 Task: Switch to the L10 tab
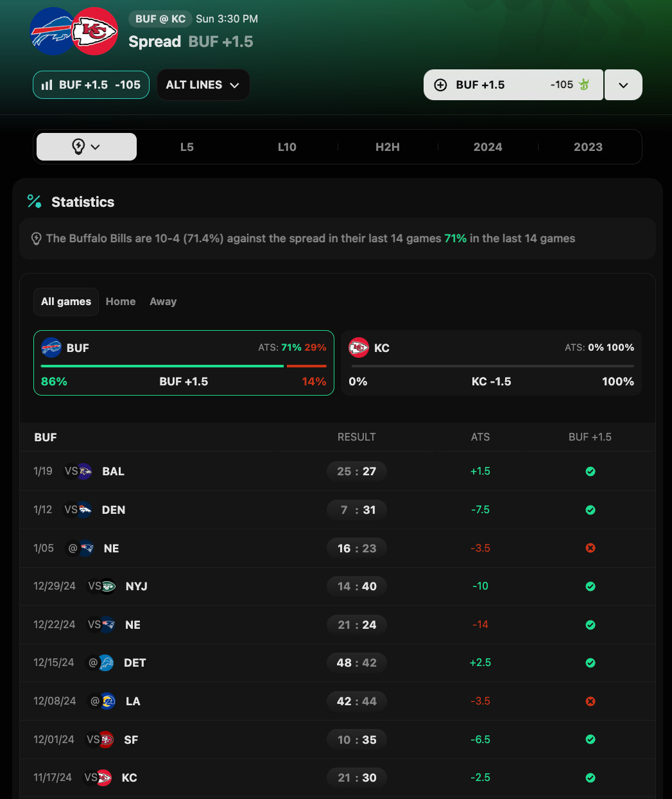[287, 147]
